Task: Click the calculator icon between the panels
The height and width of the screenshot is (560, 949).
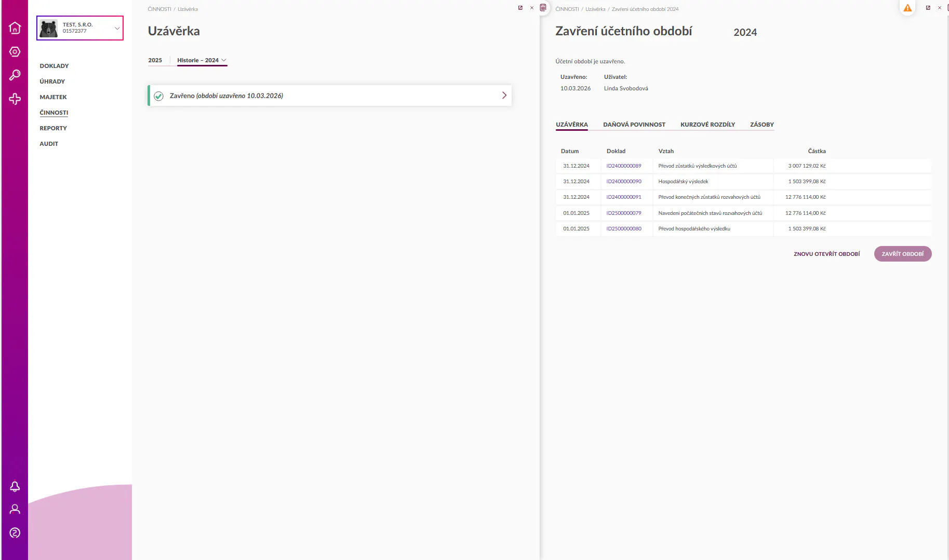Action: click(x=543, y=8)
